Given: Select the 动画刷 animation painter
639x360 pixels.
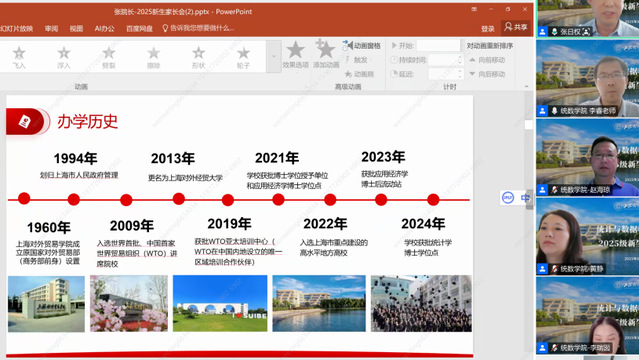Looking at the screenshot, I should pyautogui.click(x=359, y=74).
